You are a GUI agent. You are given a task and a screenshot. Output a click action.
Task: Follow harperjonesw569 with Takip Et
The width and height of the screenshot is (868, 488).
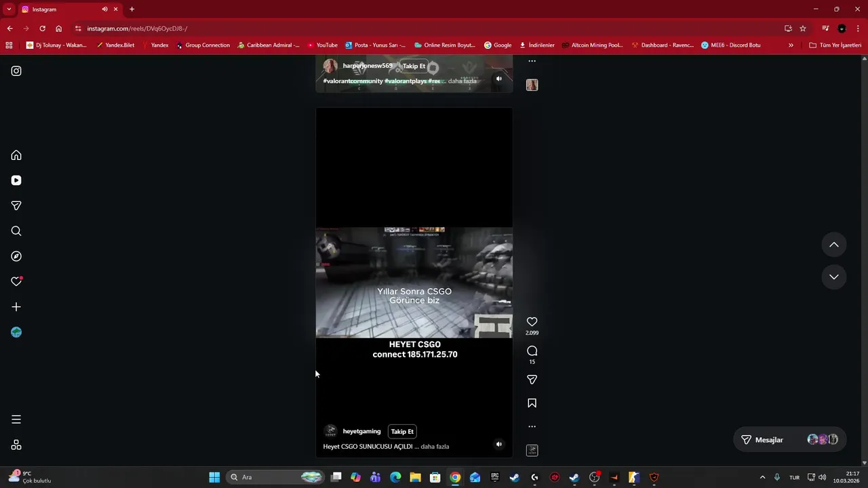pos(414,66)
